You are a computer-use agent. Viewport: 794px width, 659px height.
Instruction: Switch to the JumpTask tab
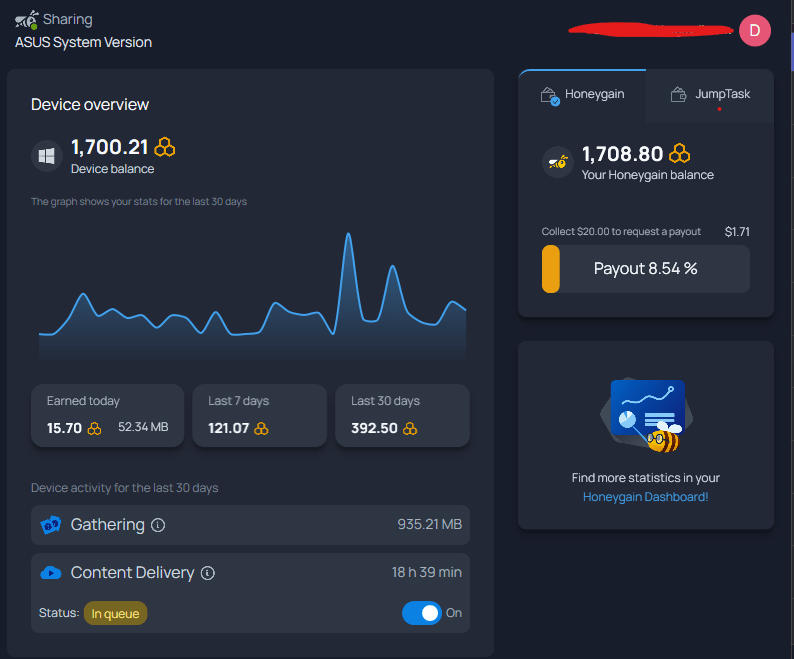point(710,95)
